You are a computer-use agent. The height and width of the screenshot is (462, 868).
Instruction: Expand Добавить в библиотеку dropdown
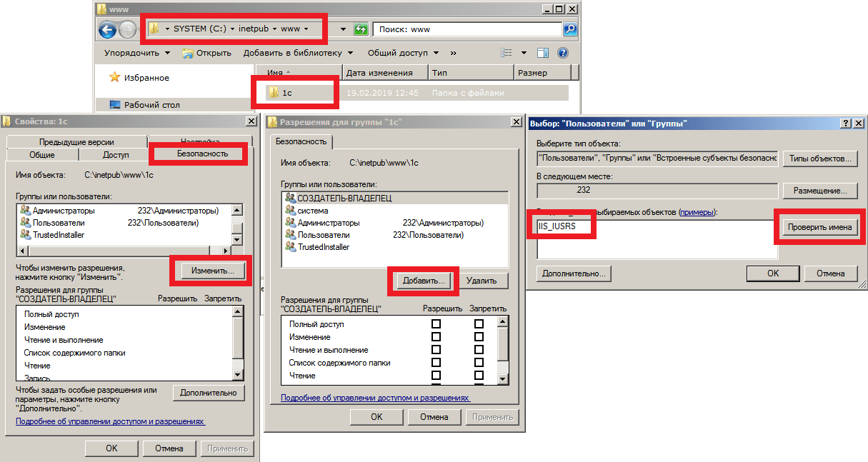click(298, 53)
